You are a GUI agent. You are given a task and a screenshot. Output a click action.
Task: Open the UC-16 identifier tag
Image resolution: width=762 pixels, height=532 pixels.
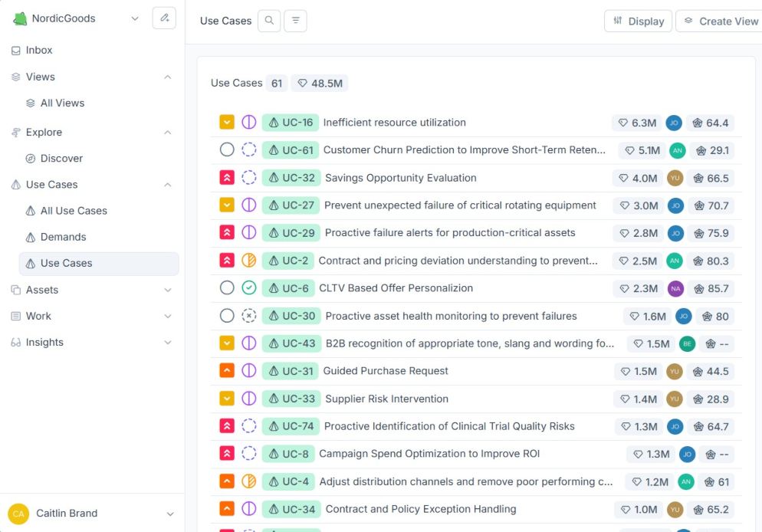(290, 123)
